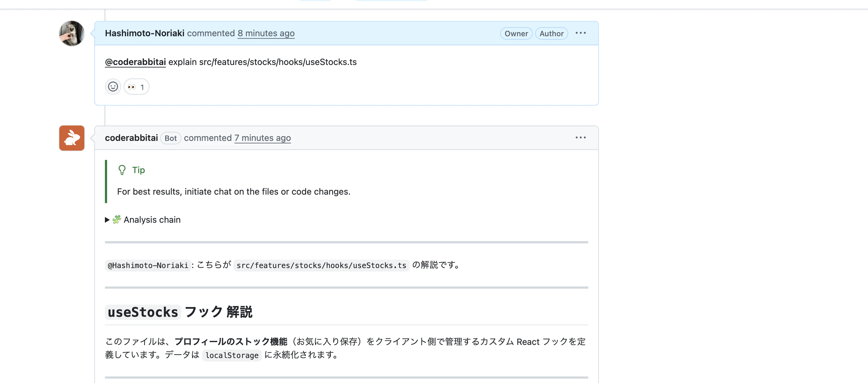868x383 pixels.
Task: Click the 'useStocks フック 解説' heading
Action: 179,312
